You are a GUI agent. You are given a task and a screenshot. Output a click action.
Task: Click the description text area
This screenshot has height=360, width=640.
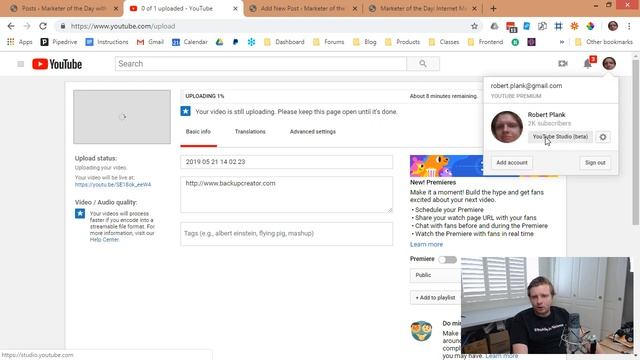[287, 195]
